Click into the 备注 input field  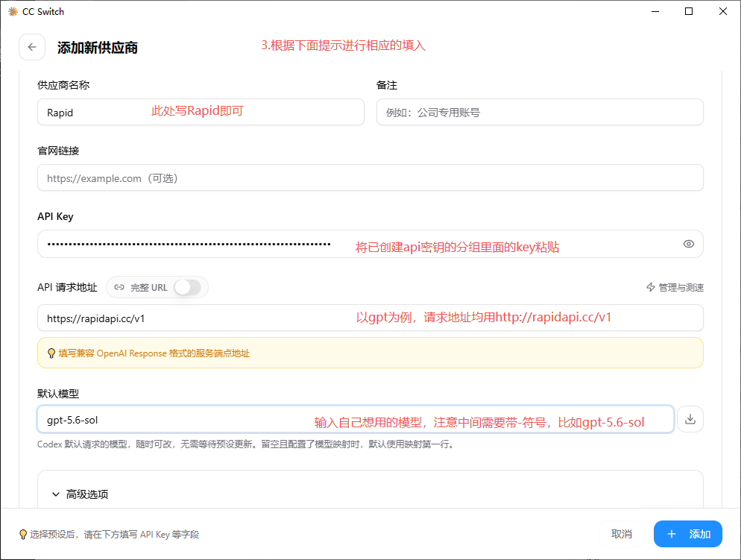[540, 112]
